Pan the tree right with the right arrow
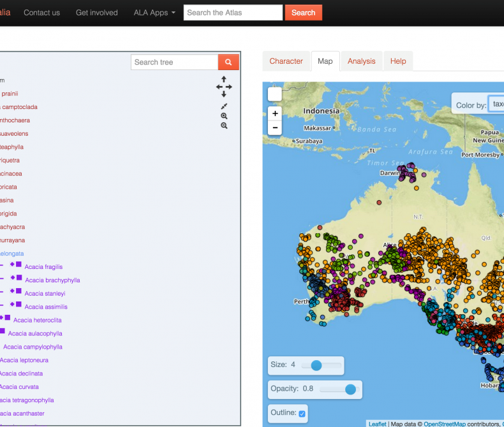504x427 pixels. pos(229,87)
